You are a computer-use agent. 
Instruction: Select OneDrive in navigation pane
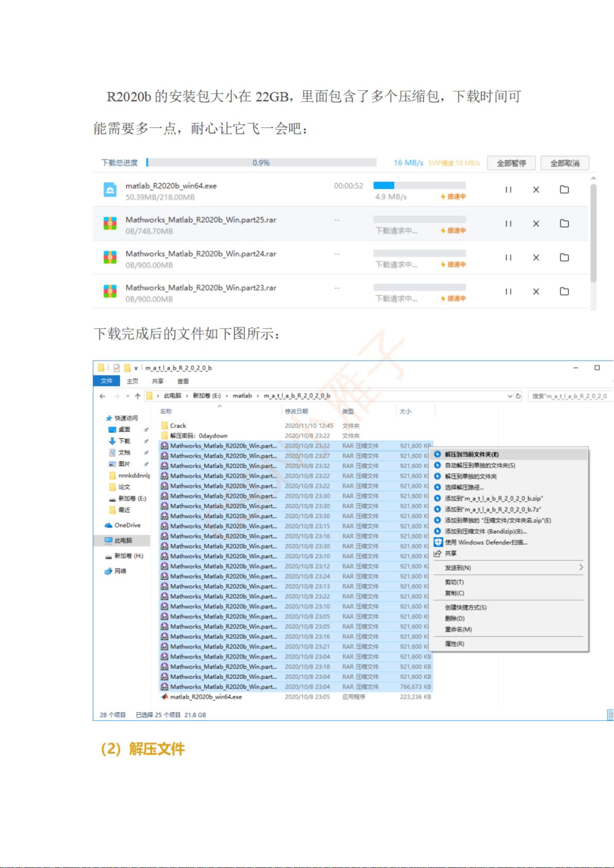coord(123,525)
